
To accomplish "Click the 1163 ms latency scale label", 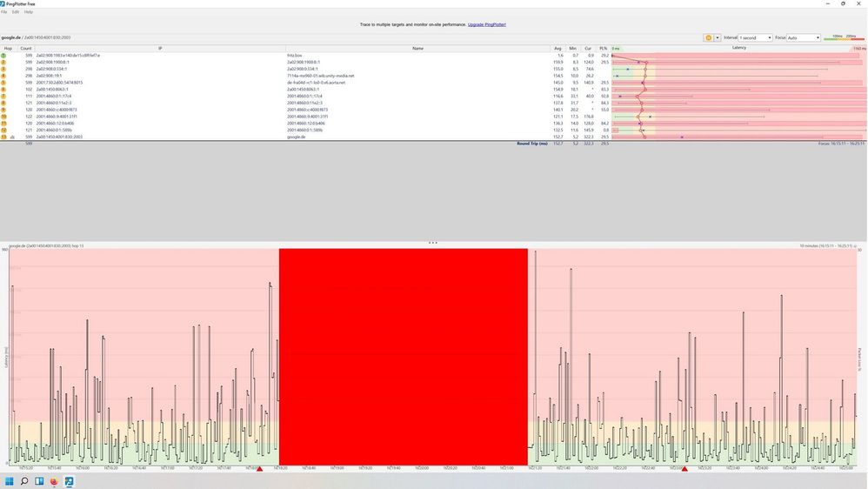I will (x=859, y=49).
